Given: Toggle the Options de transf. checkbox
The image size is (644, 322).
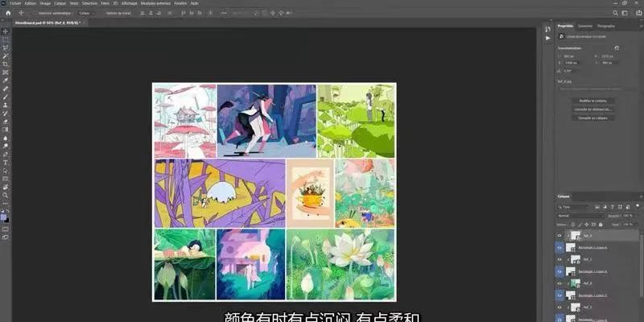Looking at the screenshot, I should pos(102,13).
